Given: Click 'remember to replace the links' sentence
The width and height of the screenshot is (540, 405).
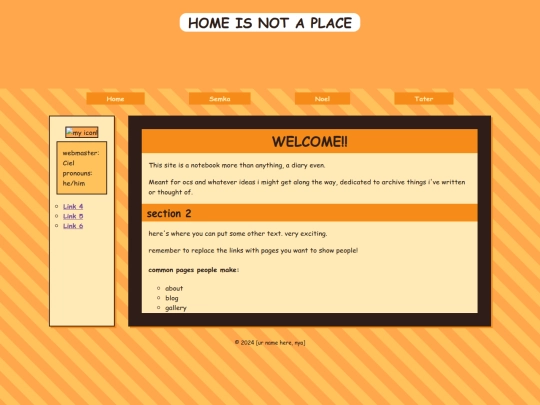Looking at the screenshot, I should click(x=253, y=250).
